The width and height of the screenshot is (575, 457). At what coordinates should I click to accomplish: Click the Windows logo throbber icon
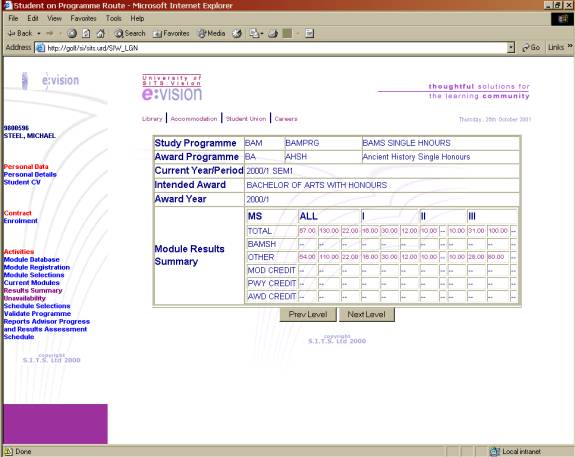click(562, 19)
